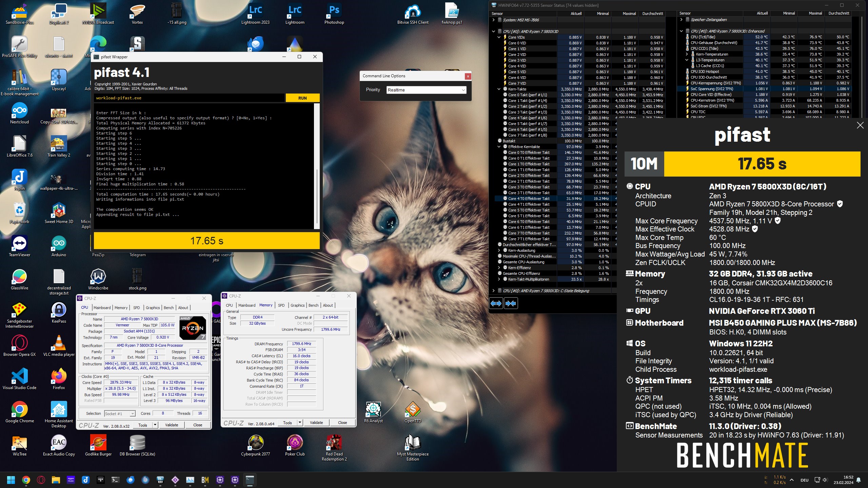This screenshot has height=488, width=868.
Task: Click the yellow RUN button in pifast
Action: pyautogui.click(x=302, y=98)
